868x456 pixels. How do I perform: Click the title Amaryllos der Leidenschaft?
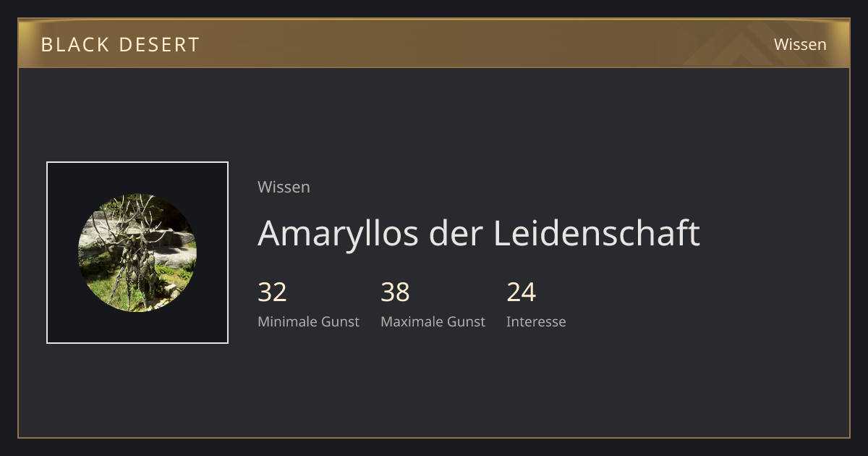pos(479,233)
